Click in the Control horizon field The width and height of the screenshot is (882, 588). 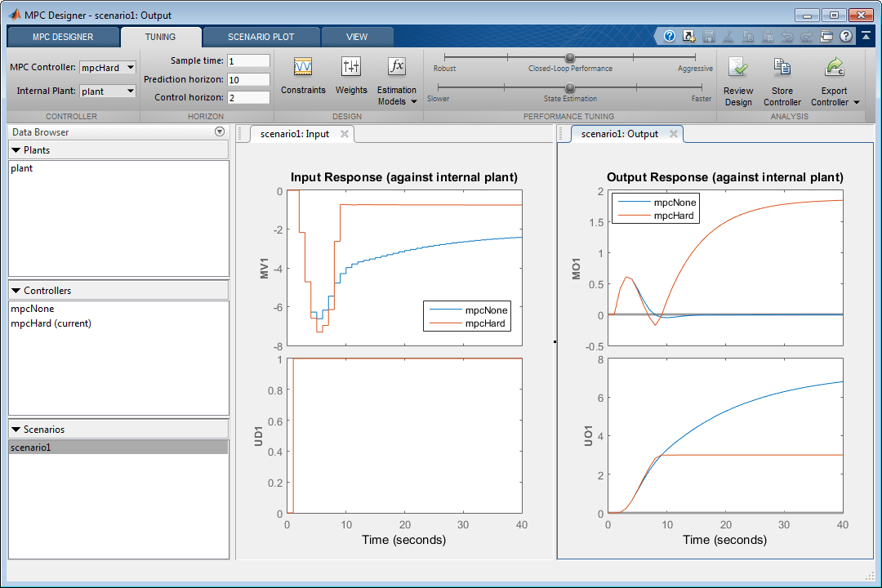[x=248, y=97]
